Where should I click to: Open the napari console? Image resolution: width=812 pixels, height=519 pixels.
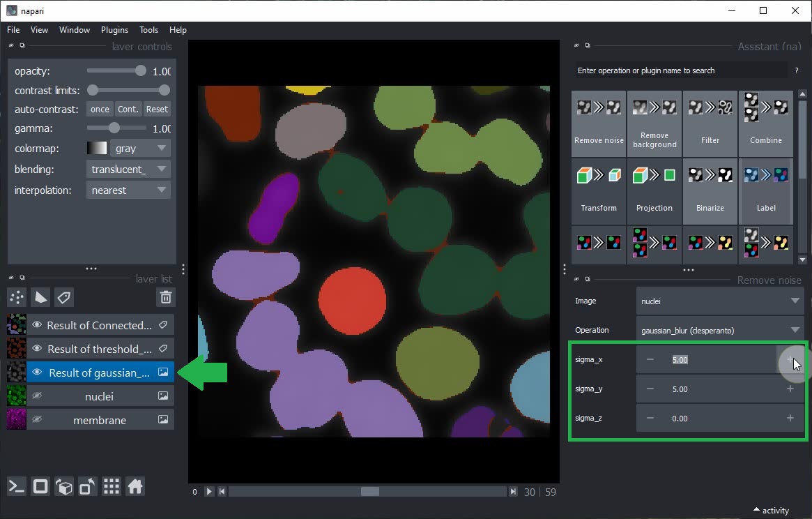tap(16, 486)
